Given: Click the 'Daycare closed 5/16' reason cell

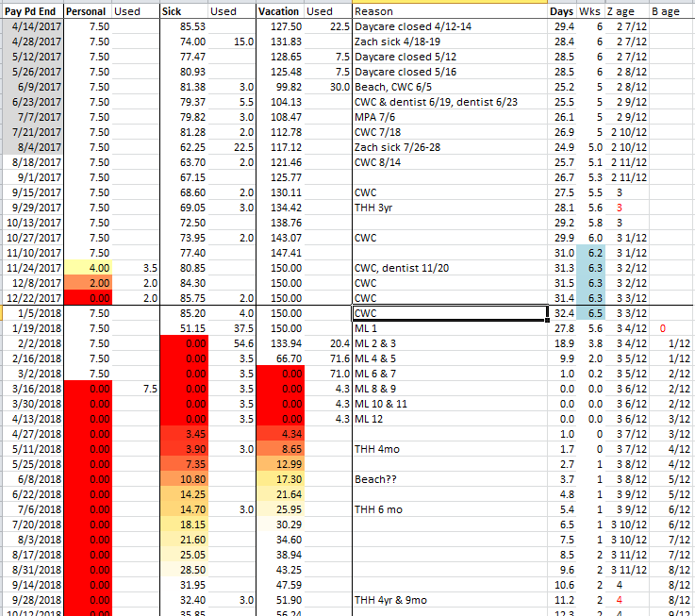Looking at the screenshot, I should tap(450, 72).
